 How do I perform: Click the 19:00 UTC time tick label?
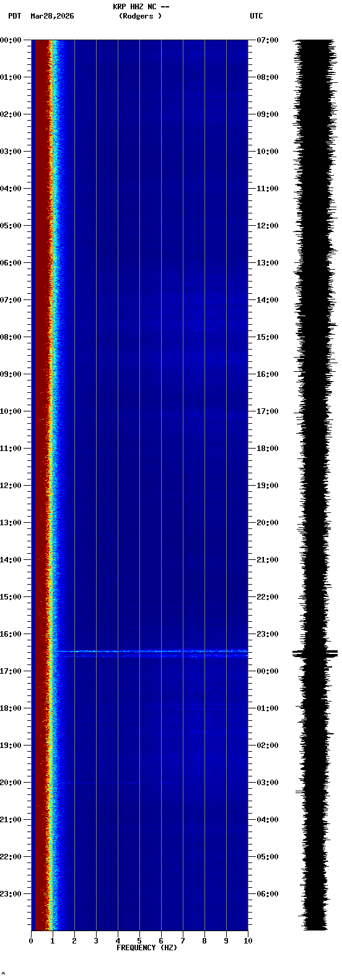(268, 486)
